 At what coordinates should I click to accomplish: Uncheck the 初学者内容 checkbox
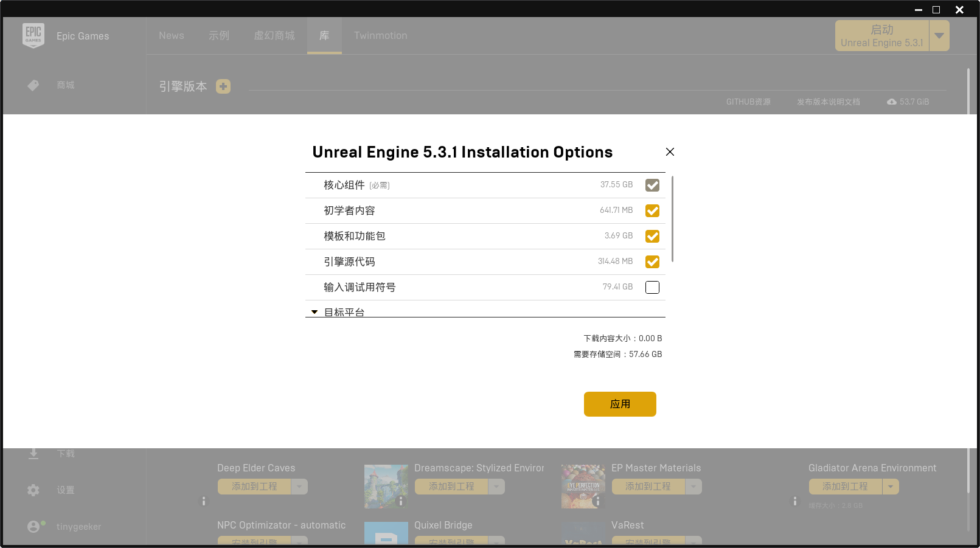click(x=652, y=210)
